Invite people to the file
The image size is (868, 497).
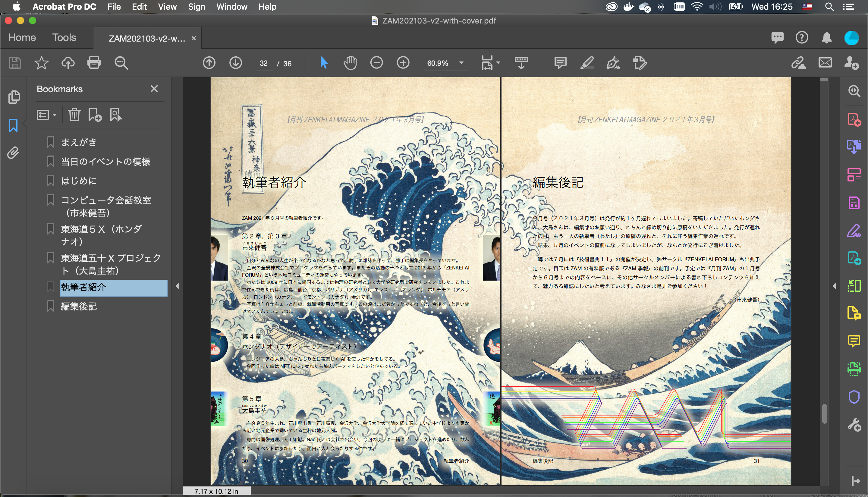[x=852, y=63]
